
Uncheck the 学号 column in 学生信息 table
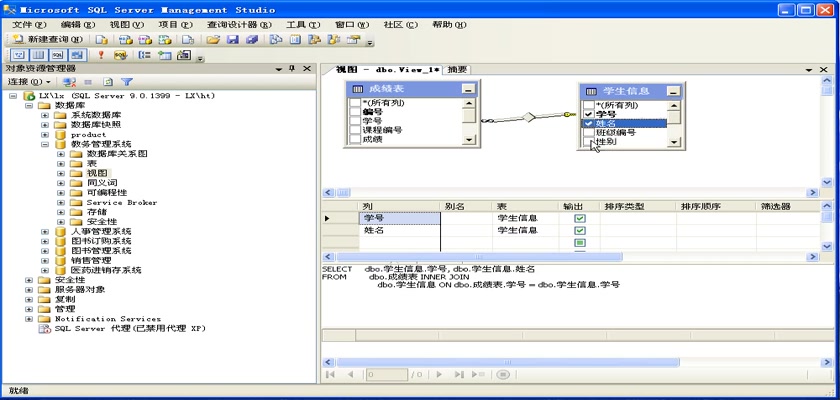coord(589,114)
